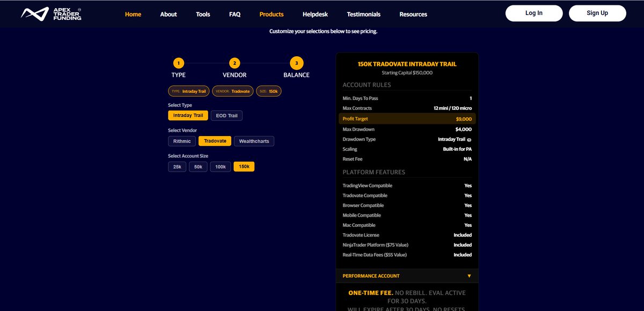Go to the FAQ page

[235, 14]
